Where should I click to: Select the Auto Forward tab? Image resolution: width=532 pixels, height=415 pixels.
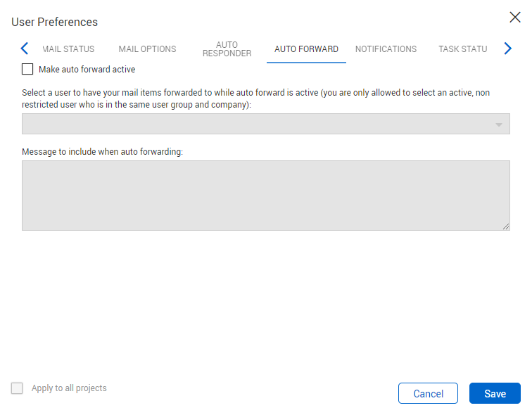coord(306,49)
